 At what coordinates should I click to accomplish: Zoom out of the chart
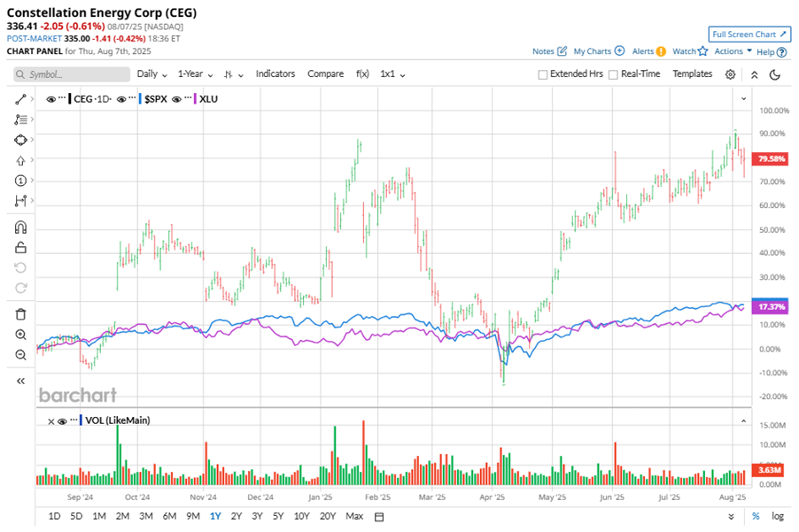click(20, 355)
